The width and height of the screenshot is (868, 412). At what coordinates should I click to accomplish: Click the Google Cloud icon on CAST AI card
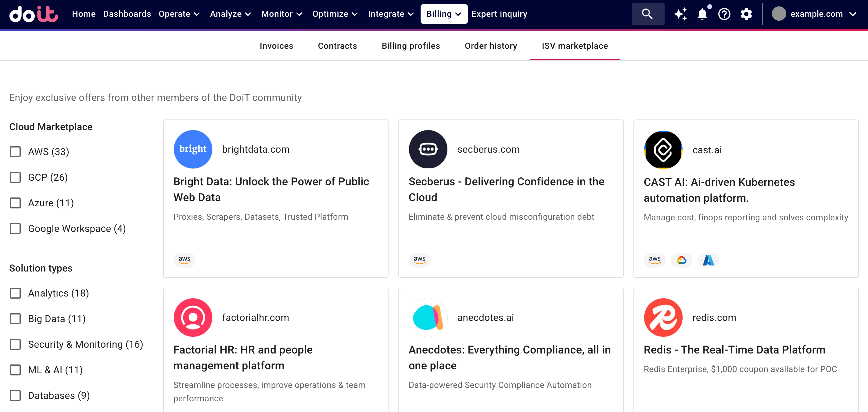click(x=681, y=260)
